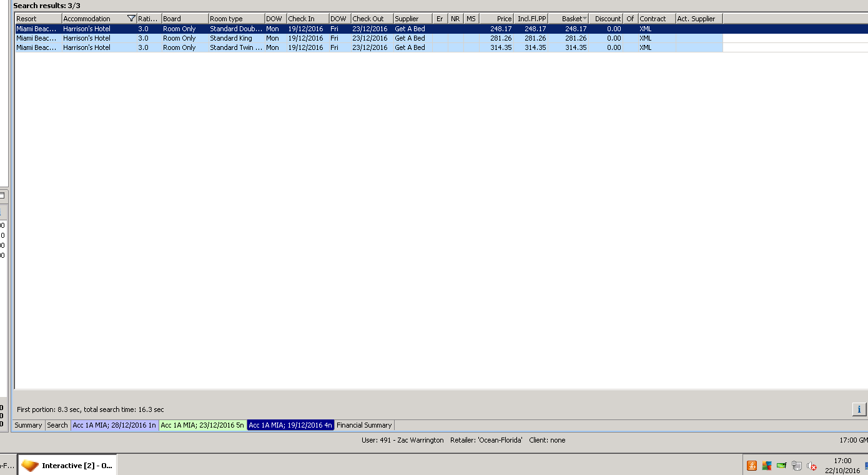
Task: Switch to the Summary tab
Action: pos(28,425)
